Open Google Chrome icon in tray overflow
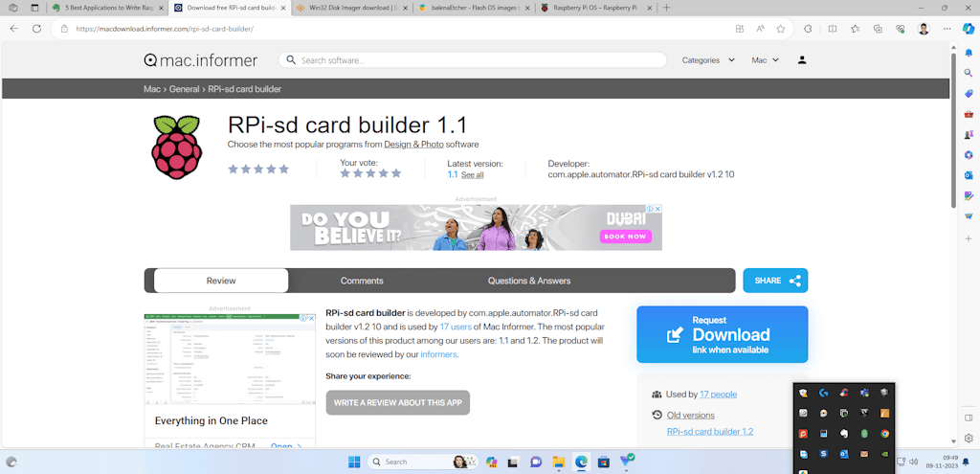Viewport: 980px width, 474px height. point(884,434)
